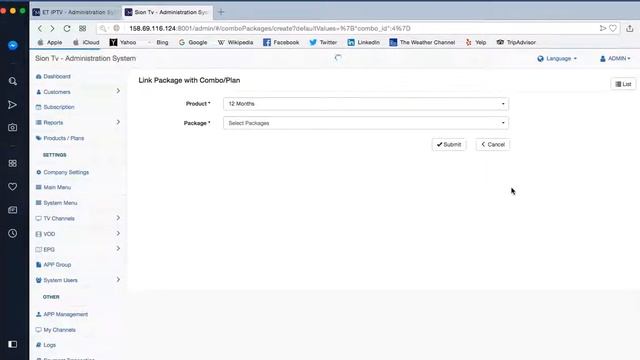The height and width of the screenshot is (360, 640).
Task: Expand the TV Channels menu
Action: click(78, 218)
